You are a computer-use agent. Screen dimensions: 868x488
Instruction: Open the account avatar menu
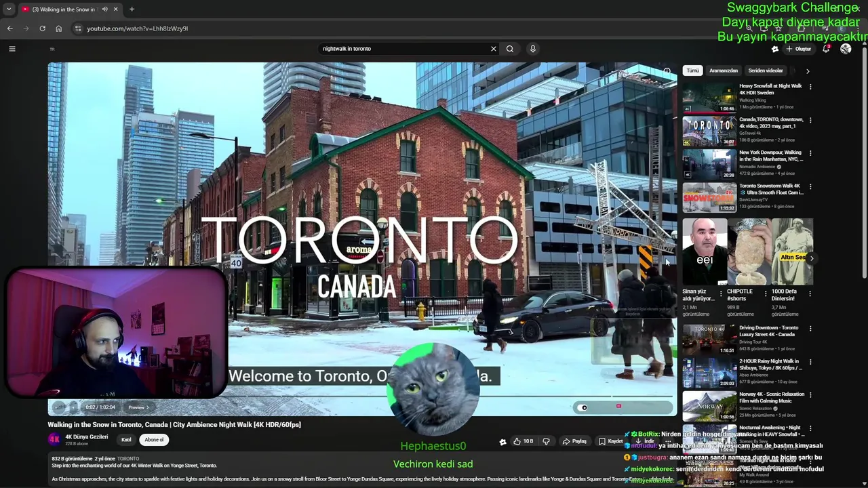[846, 49]
